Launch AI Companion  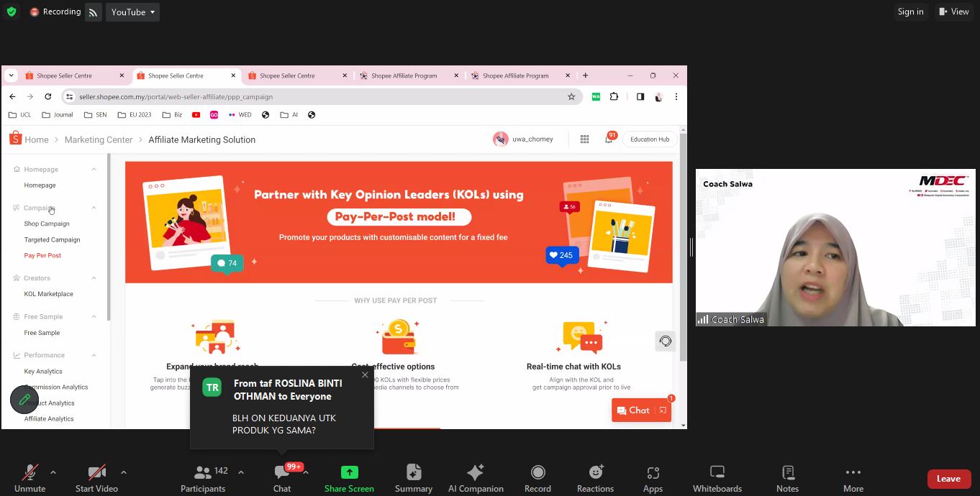tap(476, 478)
